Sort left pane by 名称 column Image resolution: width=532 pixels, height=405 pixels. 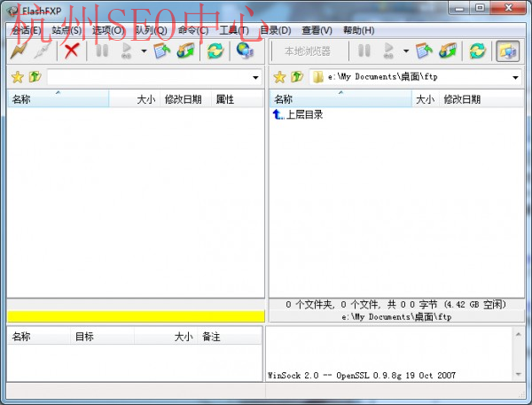tap(58, 99)
